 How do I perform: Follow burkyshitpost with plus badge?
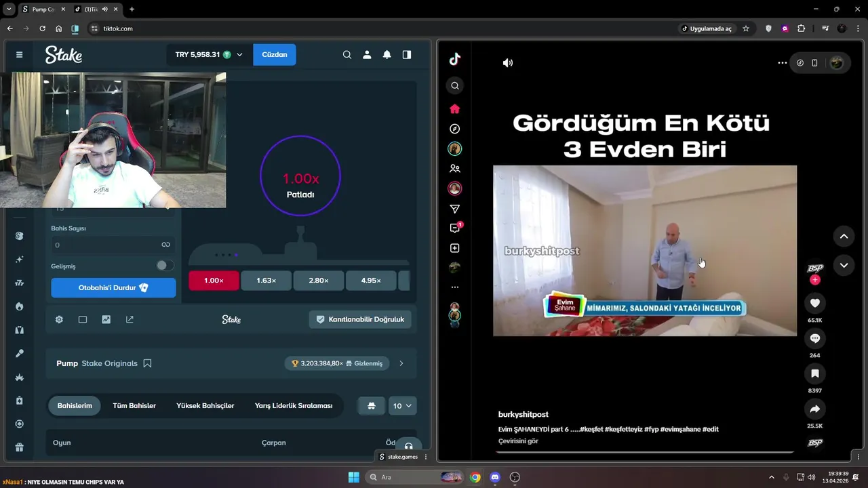coord(815,280)
